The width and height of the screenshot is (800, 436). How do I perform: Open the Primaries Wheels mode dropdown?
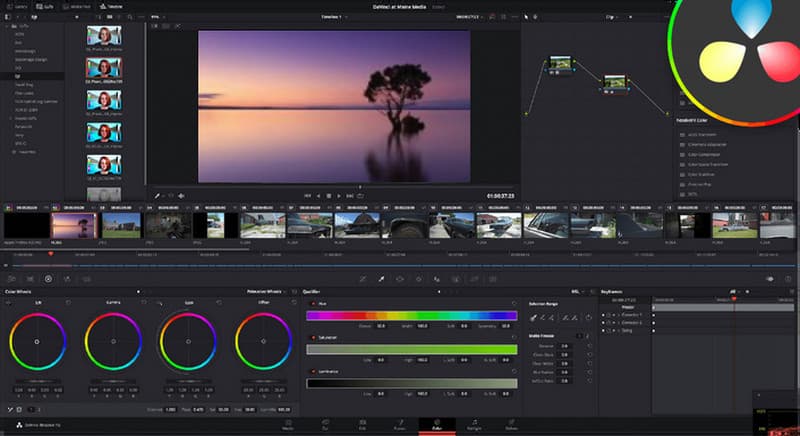click(266, 292)
